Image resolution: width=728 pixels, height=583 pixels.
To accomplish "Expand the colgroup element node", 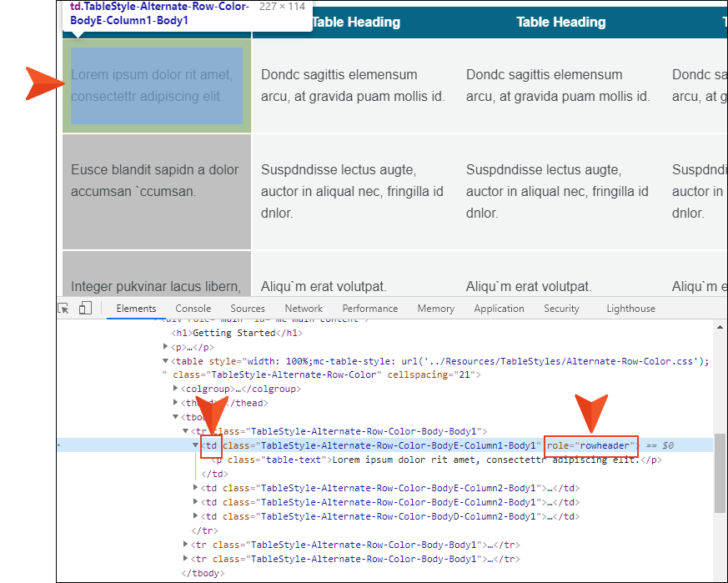I will pyautogui.click(x=176, y=390).
